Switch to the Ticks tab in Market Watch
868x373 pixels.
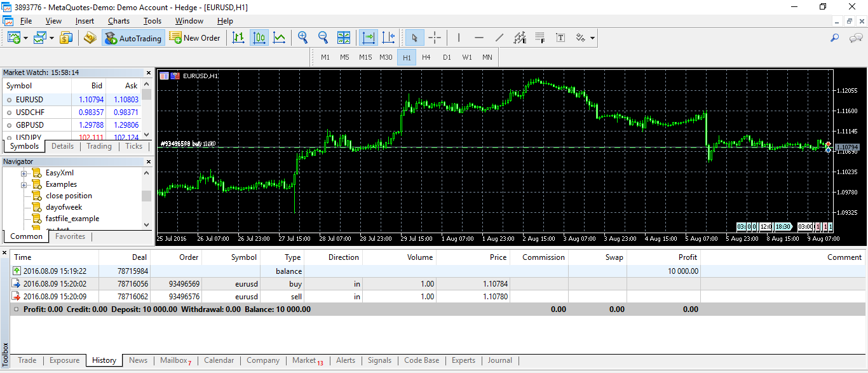point(134,146)
